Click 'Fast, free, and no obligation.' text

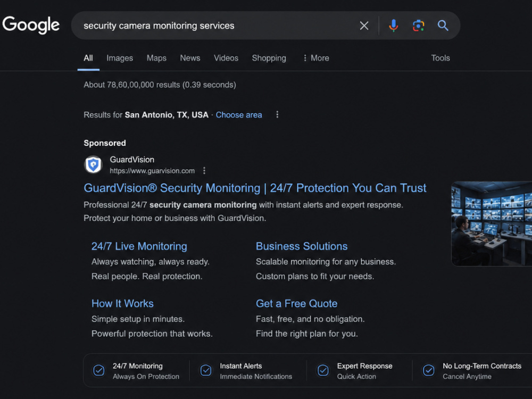pos(310,319)
